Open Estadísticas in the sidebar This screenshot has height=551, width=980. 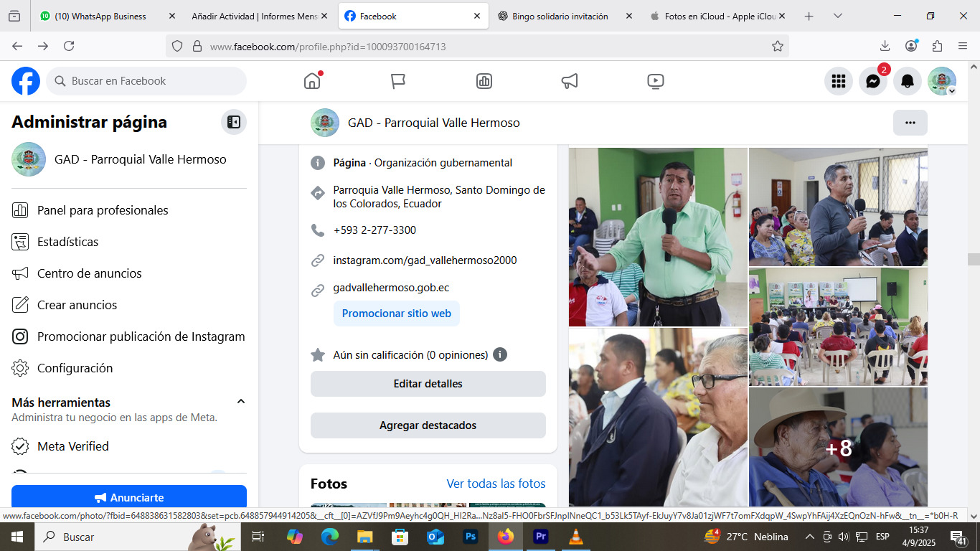pos(68,242)
